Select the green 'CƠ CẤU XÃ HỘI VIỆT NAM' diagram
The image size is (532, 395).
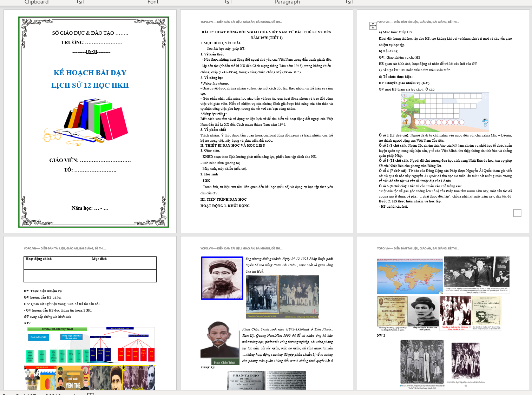(57, 346)
